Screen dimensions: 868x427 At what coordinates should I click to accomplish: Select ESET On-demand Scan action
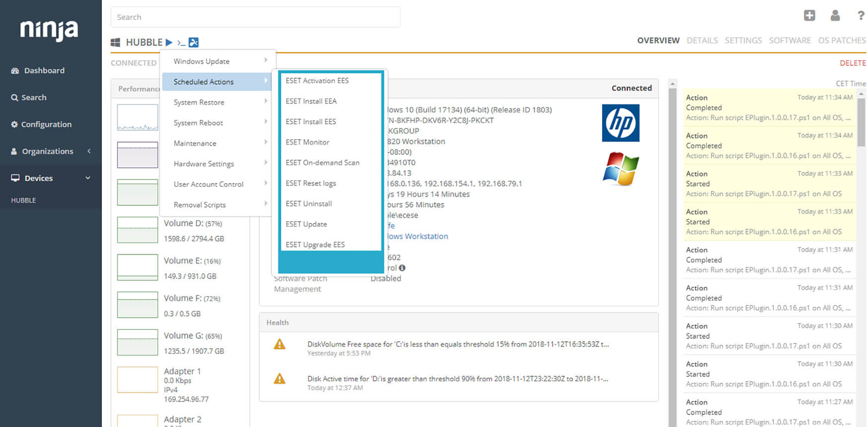pos(322,163)
